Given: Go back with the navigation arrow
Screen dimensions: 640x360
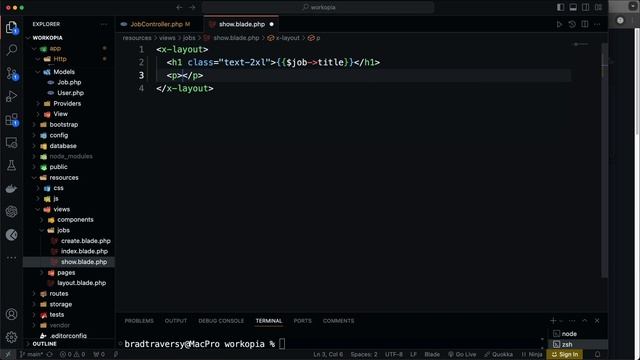Looking at the screenshot, I should tap(179, 7).
